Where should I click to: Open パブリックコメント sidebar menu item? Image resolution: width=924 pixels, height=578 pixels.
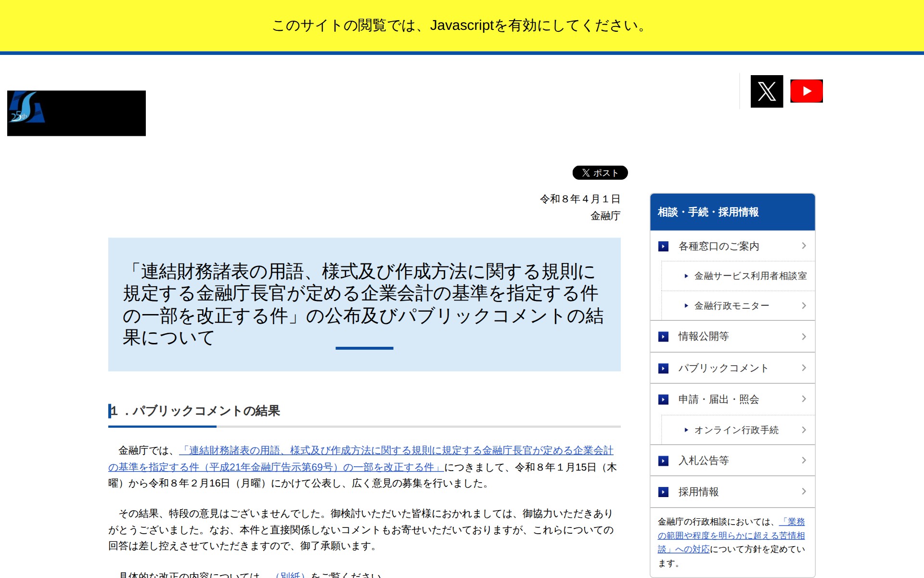click(723, 368)
